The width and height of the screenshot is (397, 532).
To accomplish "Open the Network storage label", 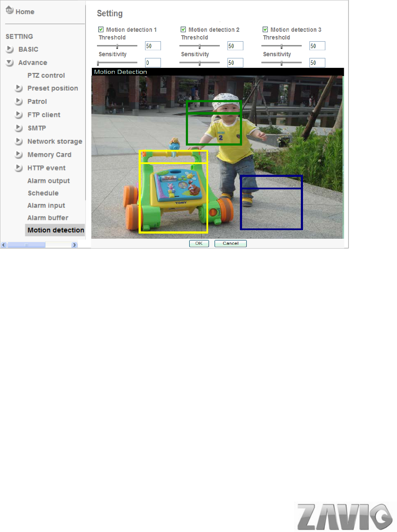I will [x=55, y=141].
